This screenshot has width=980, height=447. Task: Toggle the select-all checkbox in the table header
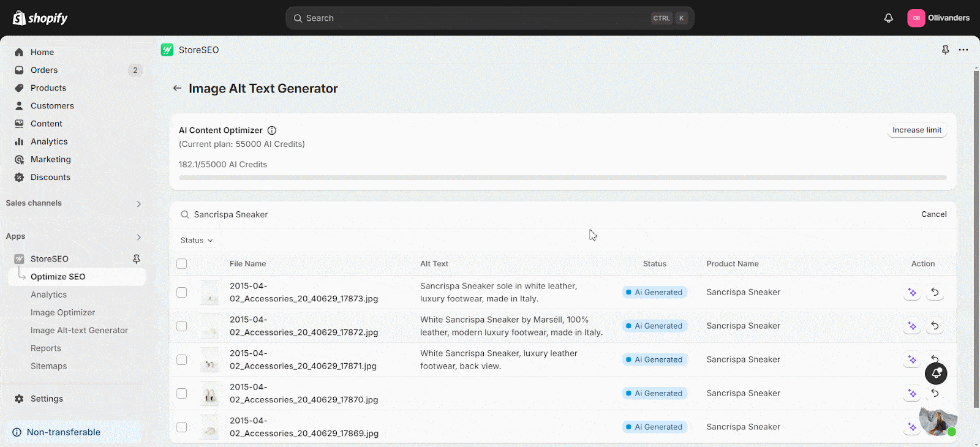(x=181, y=264)
